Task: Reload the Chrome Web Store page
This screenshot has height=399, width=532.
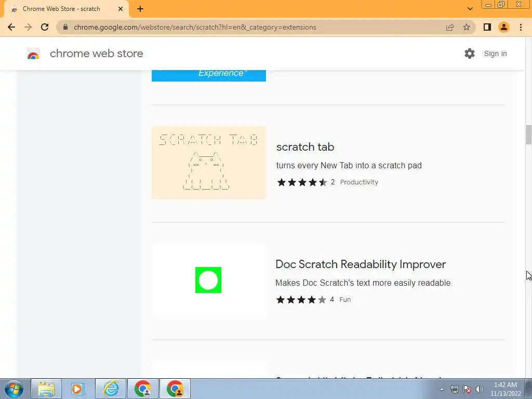Action: (x=45, y=27)
